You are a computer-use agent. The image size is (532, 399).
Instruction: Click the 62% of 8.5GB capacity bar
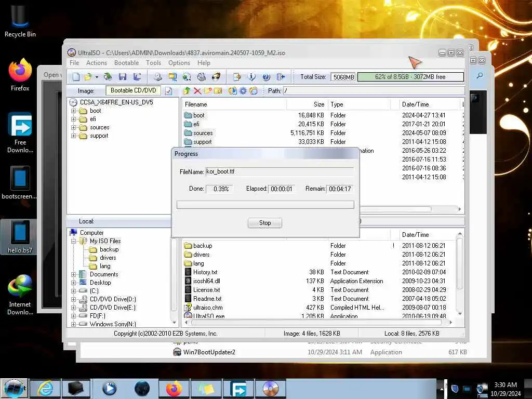coord(410,77)
